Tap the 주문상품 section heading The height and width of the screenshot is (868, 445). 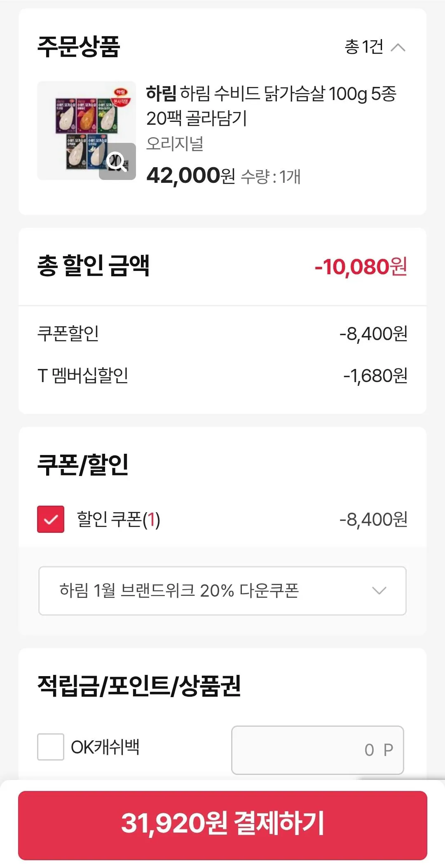[79, 47]
